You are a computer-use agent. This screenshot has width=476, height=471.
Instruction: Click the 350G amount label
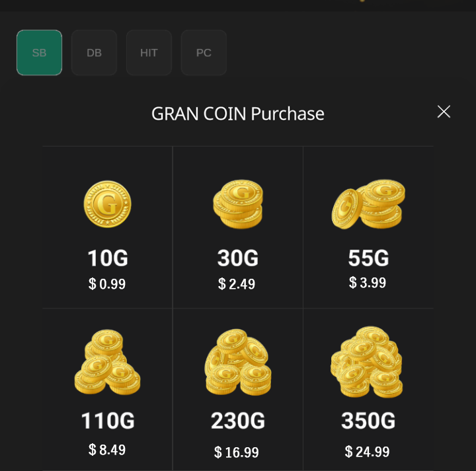click(368, 421)
